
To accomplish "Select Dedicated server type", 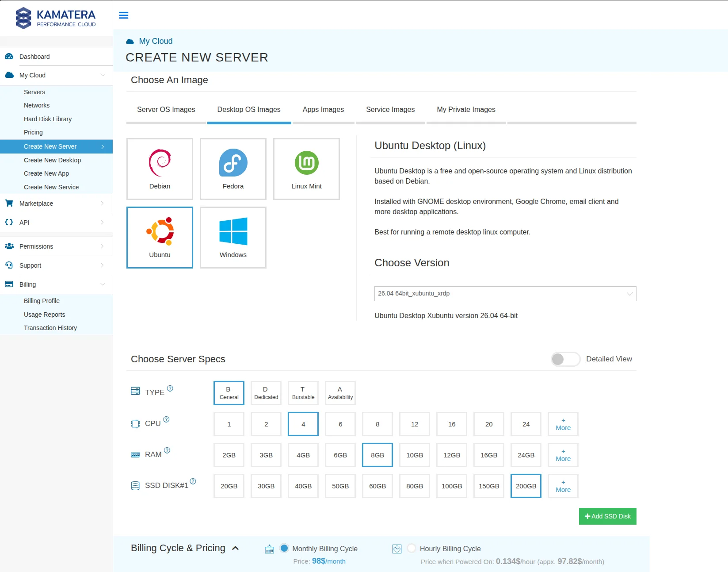I will 266,393.
